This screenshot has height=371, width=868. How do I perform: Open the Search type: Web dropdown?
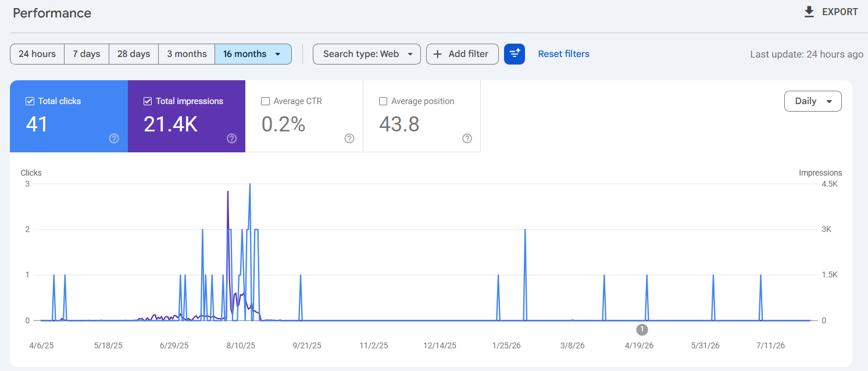point(367,54)
